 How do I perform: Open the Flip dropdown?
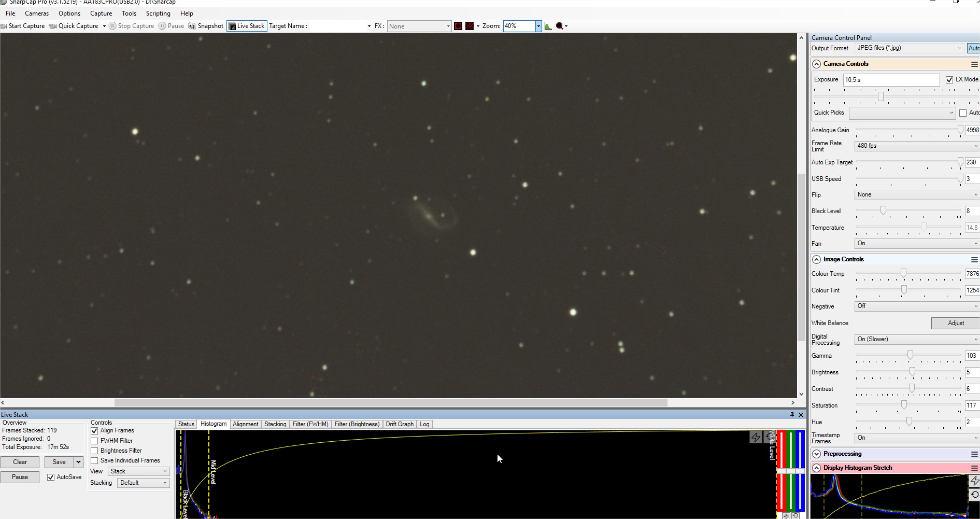pyautogui.click(x=917, y=195)
